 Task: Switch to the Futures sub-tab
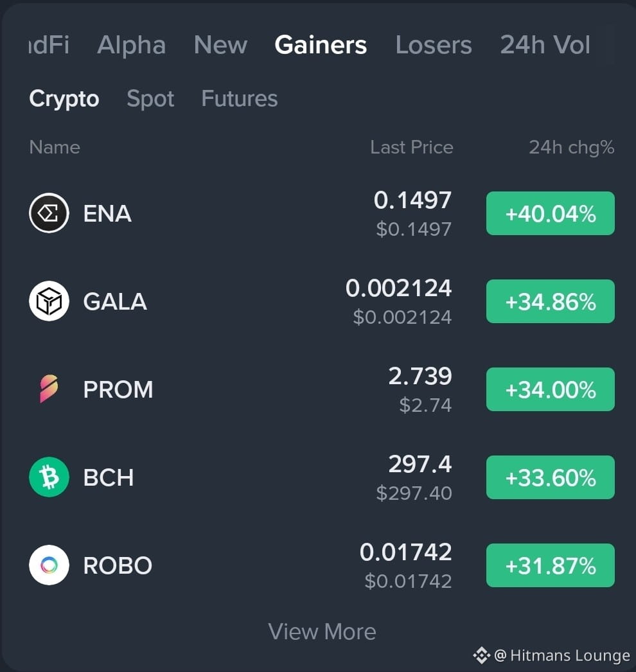coord(240,98)
